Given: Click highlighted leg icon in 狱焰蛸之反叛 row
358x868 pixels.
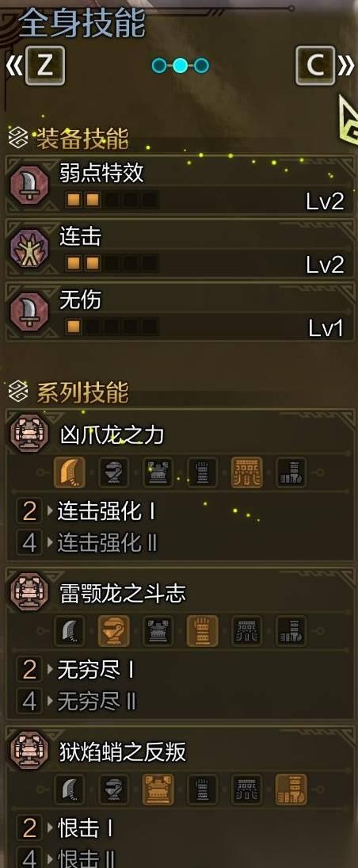Looking at the screenshot, I should point(291,790).
